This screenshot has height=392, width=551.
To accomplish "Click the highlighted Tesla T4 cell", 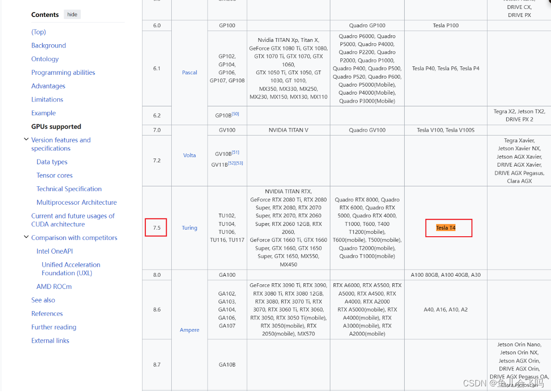I will click(446, 228).
